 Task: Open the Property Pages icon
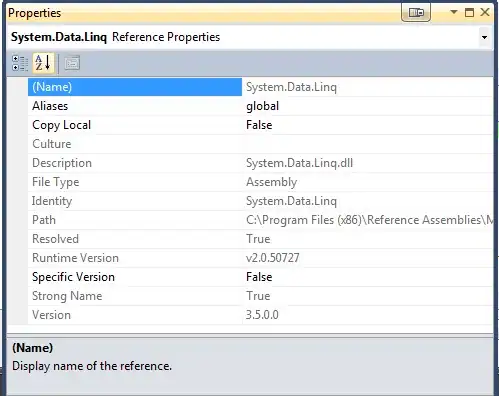pos(72,63)
